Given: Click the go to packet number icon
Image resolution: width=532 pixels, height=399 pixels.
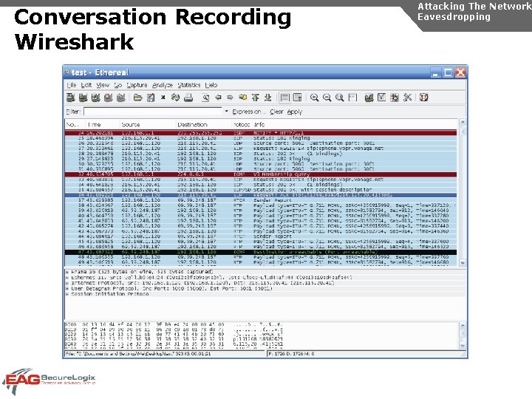Looking at the screenshot, I should point(242,98).
